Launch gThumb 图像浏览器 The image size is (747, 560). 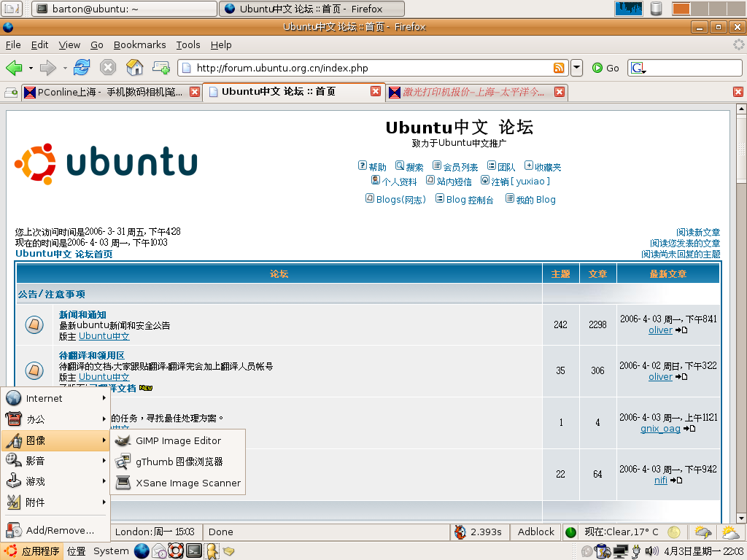178,462
